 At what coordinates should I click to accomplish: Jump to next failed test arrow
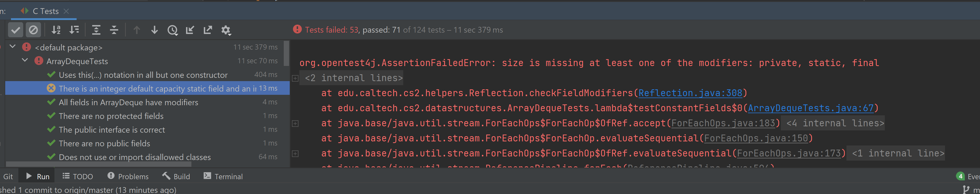coord(155,30)
